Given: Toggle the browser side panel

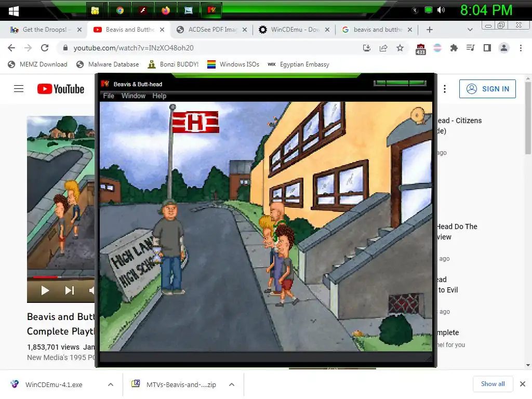Looking at the screenshot, I should point(487,48).
